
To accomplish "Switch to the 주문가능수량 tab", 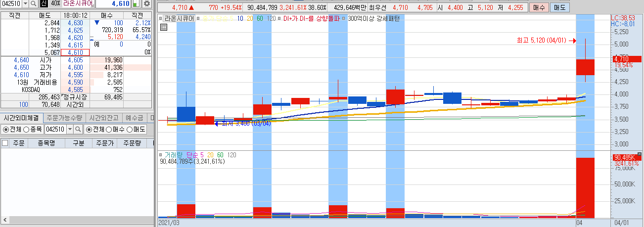I will (64, 118).
